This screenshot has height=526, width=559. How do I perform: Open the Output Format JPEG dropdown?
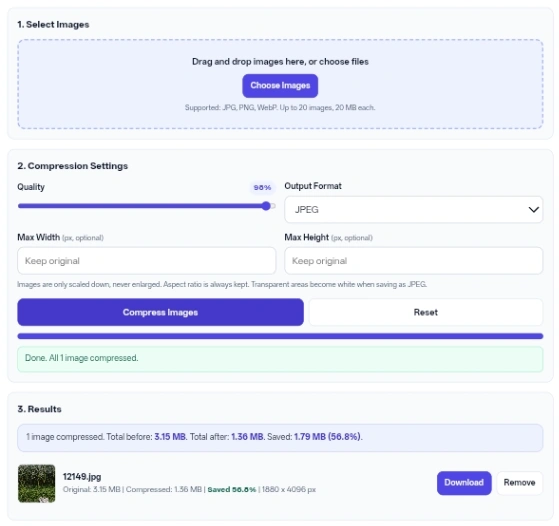click(414, 209)
